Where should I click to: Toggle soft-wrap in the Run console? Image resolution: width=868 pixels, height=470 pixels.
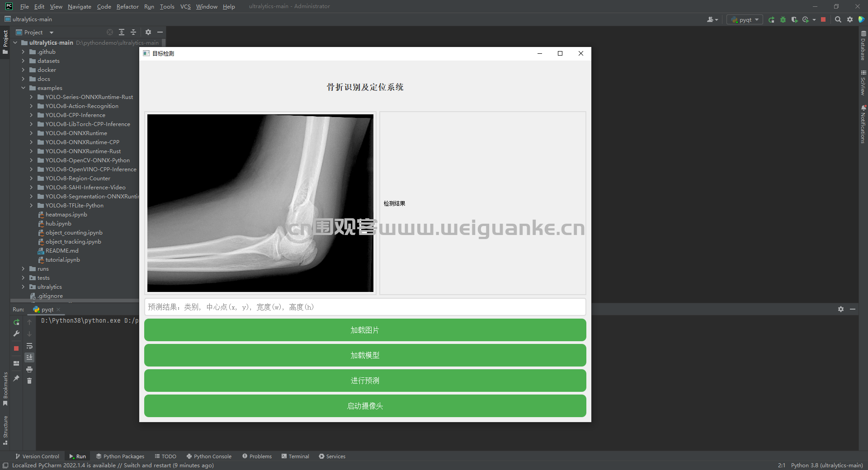(x=29, y=346)
